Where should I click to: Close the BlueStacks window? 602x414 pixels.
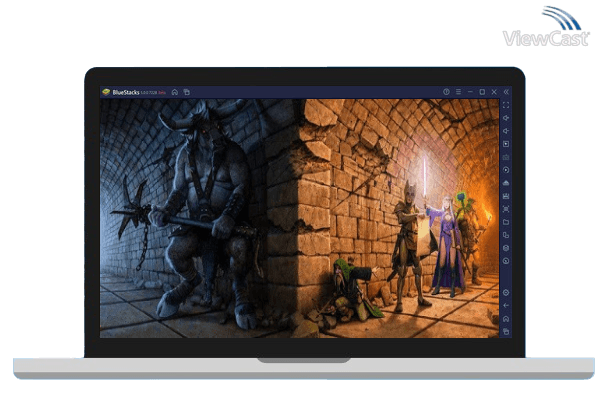pos(494,92)
